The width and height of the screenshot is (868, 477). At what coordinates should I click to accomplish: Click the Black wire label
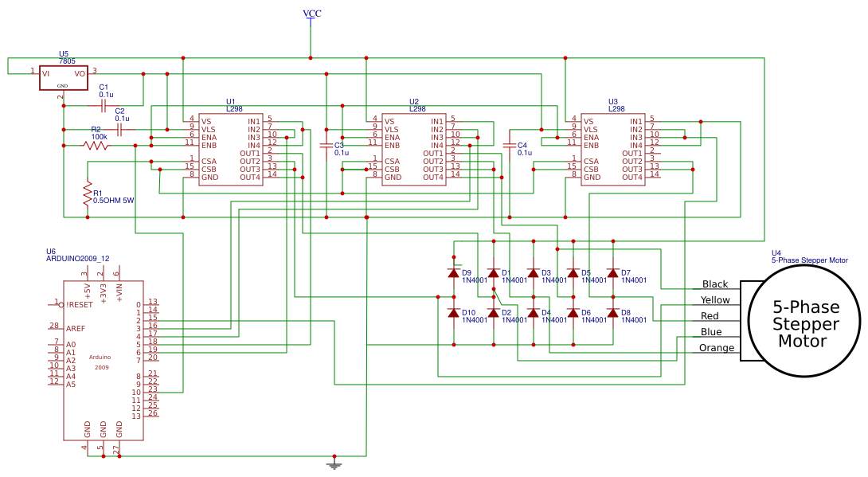[x=714, y=284]
